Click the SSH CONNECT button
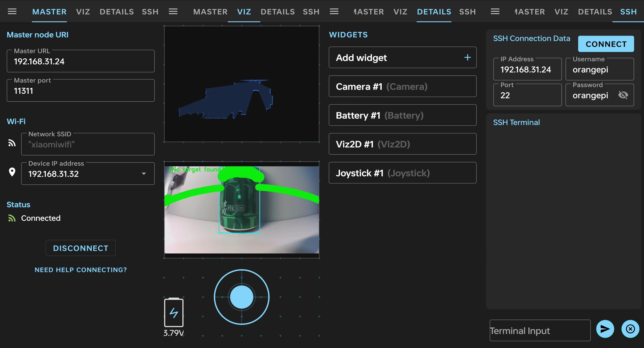 click(606, 44)
